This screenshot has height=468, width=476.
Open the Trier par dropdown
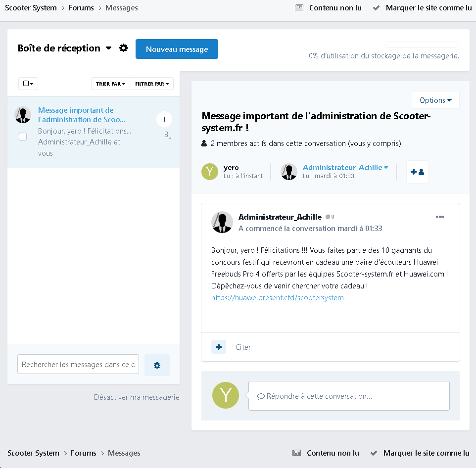click(110, 84)
